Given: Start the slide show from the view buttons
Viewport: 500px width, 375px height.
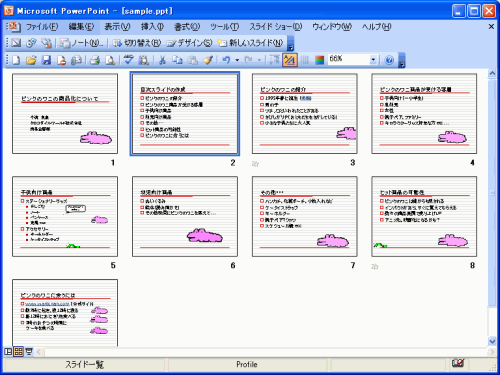Looking at the screenshot, I should [29, 351].
